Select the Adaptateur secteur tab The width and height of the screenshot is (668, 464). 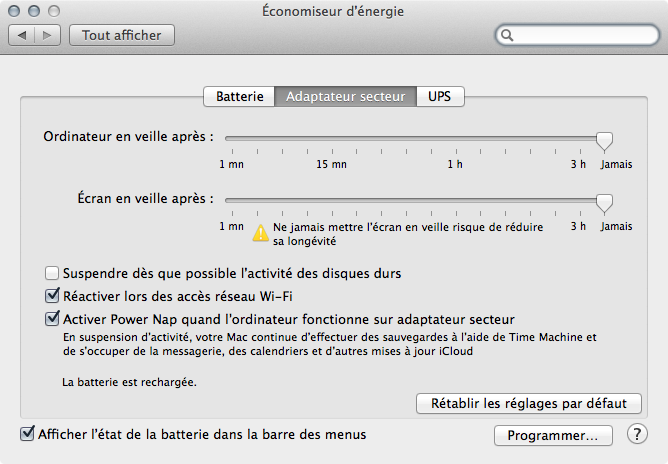click(345, 97)
